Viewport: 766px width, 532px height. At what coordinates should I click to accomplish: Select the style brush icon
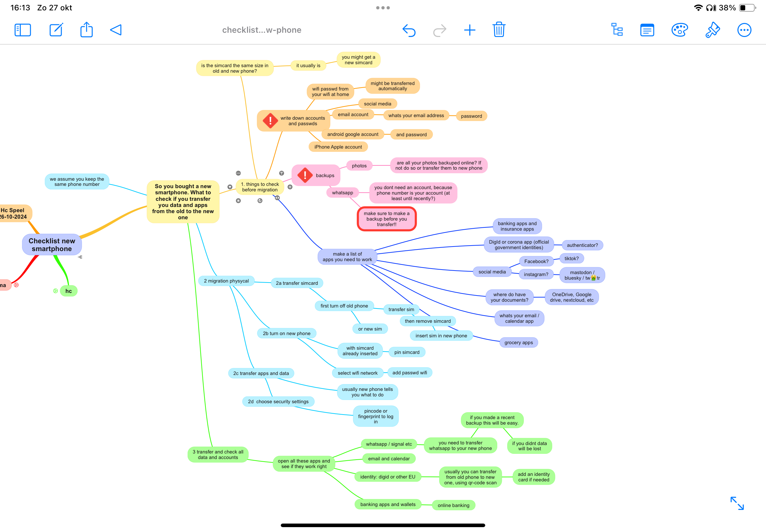tap(712, 30)
